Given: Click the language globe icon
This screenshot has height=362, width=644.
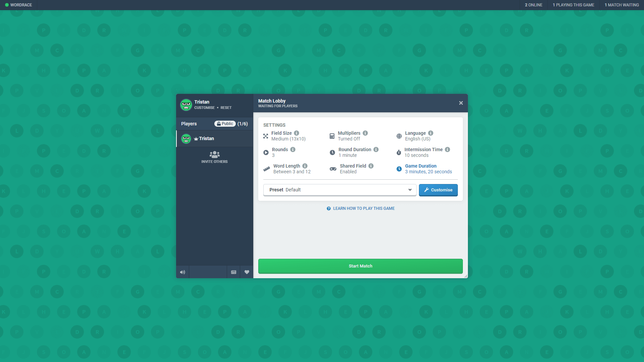Looking at the screenshot, I should [x=399, y=136].
